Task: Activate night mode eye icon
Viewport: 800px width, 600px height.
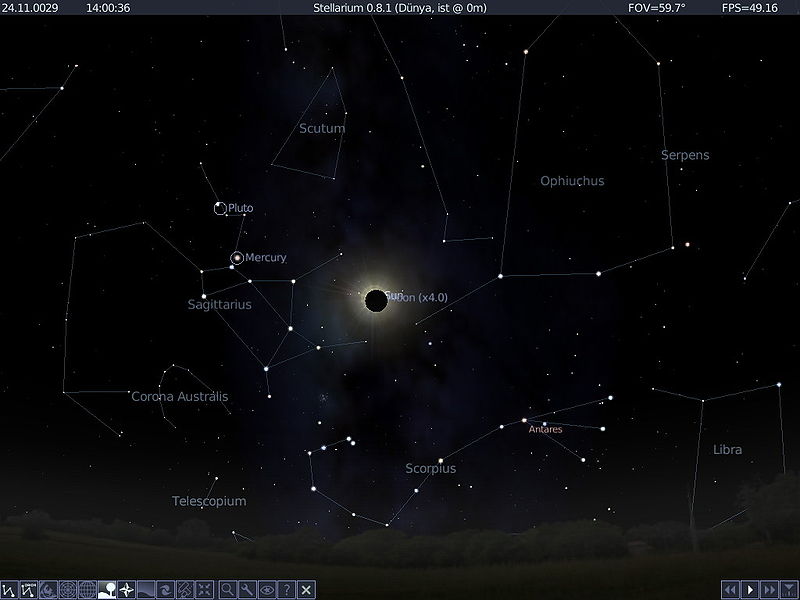Action: [267, 590]
